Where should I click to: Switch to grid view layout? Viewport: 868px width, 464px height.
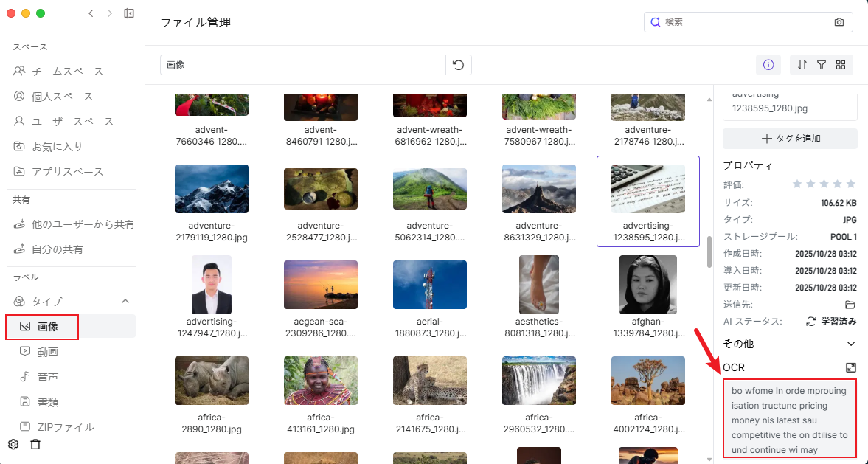click(x=840, y=65)
